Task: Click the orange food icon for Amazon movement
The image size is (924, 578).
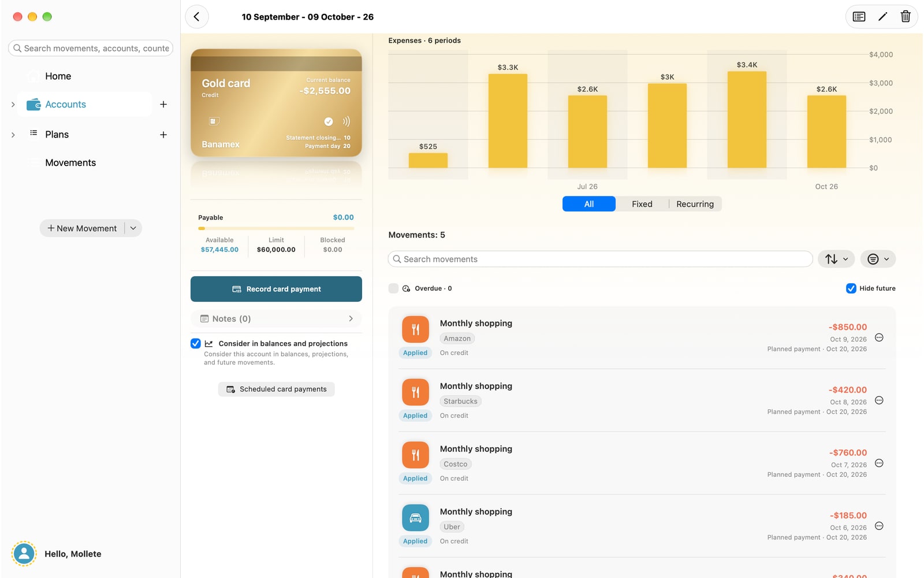Action: pyautogui.click(x=415, y=329)
